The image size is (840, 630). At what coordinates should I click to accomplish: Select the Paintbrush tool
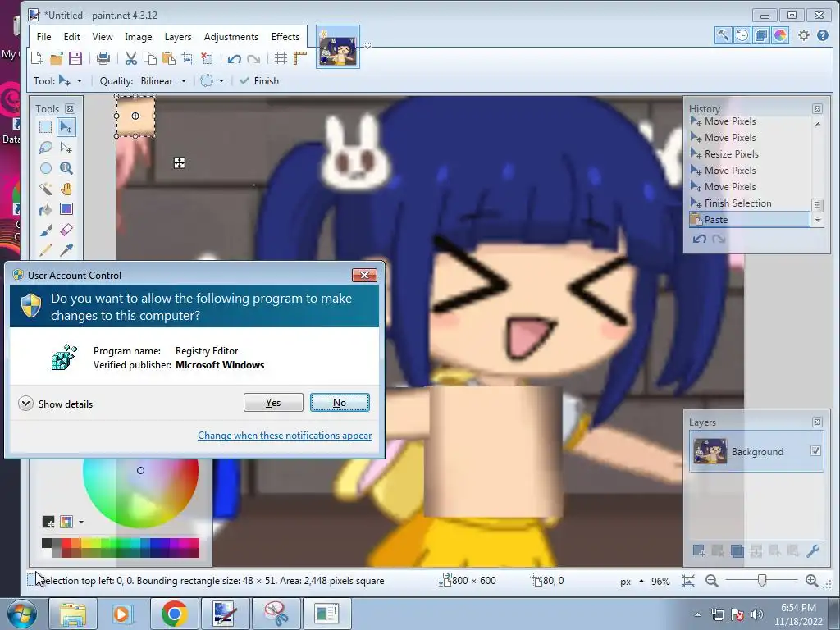click(46, 230)
